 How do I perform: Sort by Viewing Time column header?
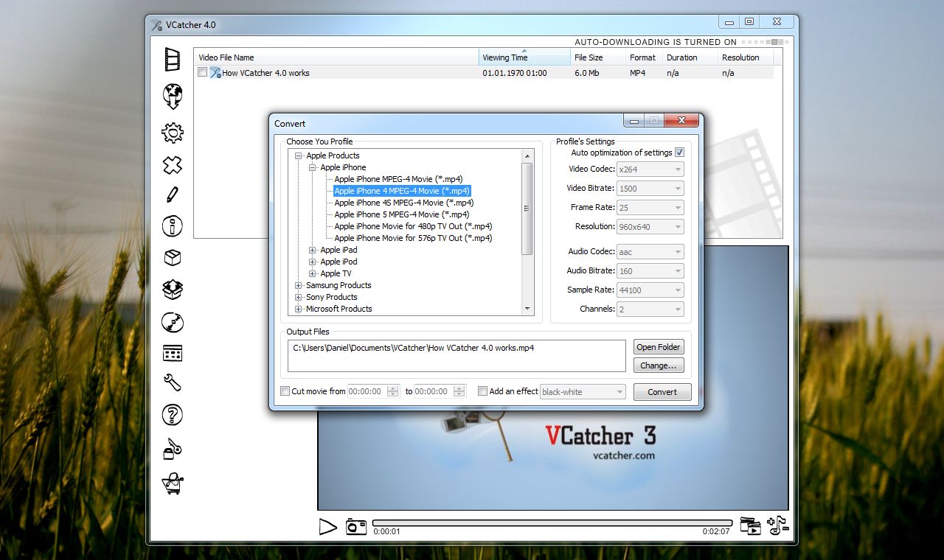click(x=524, y=57)
